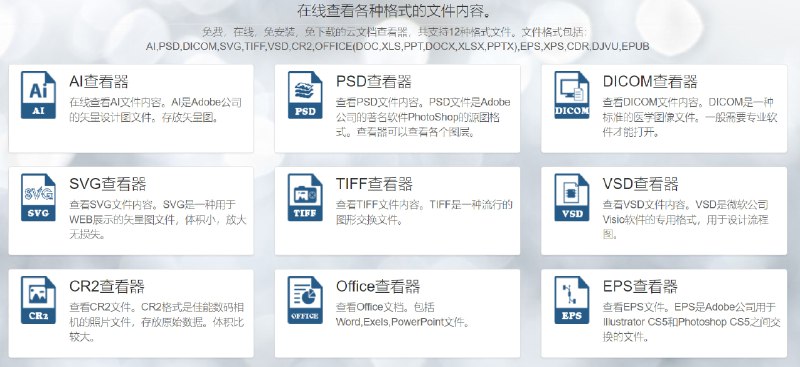Viewport: 800px width, 367px height.
Task: Select the DICOM medical image description
Action: coord(690,117)
